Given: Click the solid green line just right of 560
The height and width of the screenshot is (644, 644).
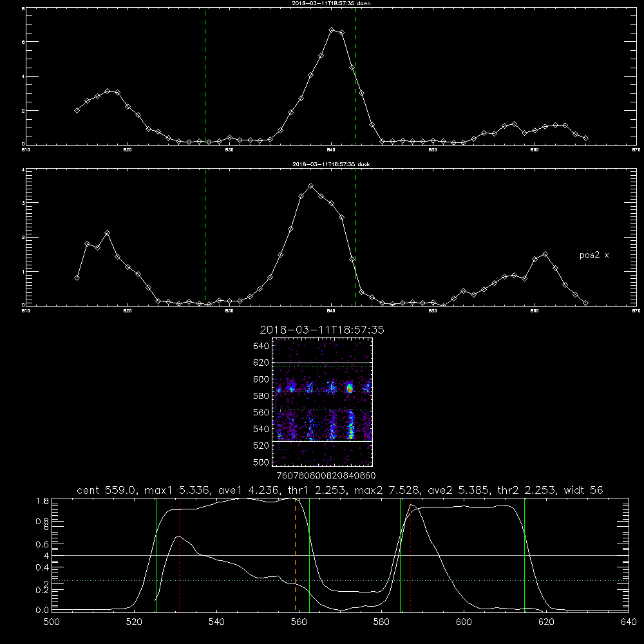Looking at the screenshot, I should [309, 554].
